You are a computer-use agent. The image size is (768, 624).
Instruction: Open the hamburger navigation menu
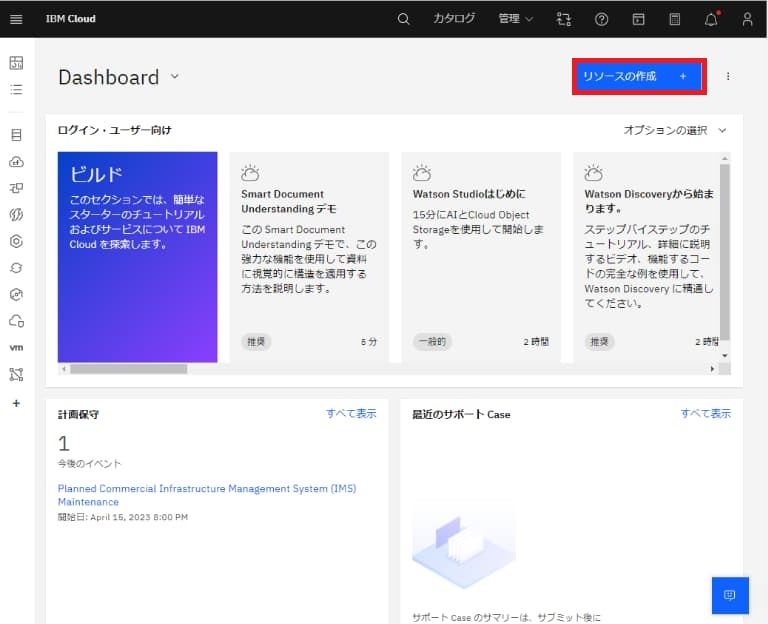16,19
